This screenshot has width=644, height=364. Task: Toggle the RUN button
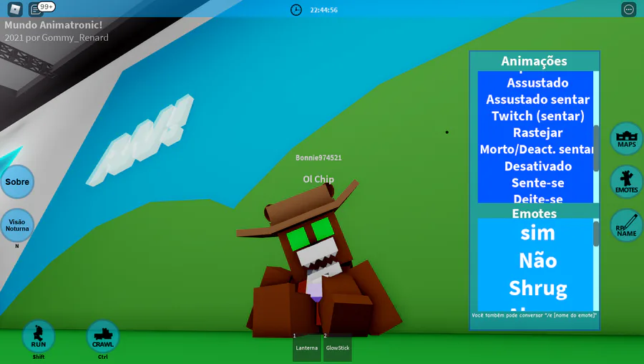click(38, 337)
